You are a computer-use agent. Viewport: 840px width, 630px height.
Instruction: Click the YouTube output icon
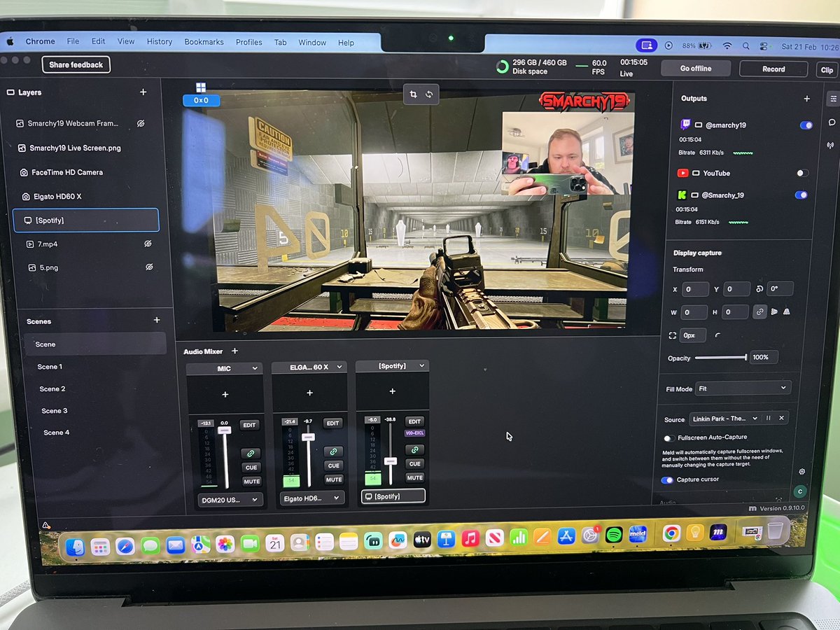point(683,173)
